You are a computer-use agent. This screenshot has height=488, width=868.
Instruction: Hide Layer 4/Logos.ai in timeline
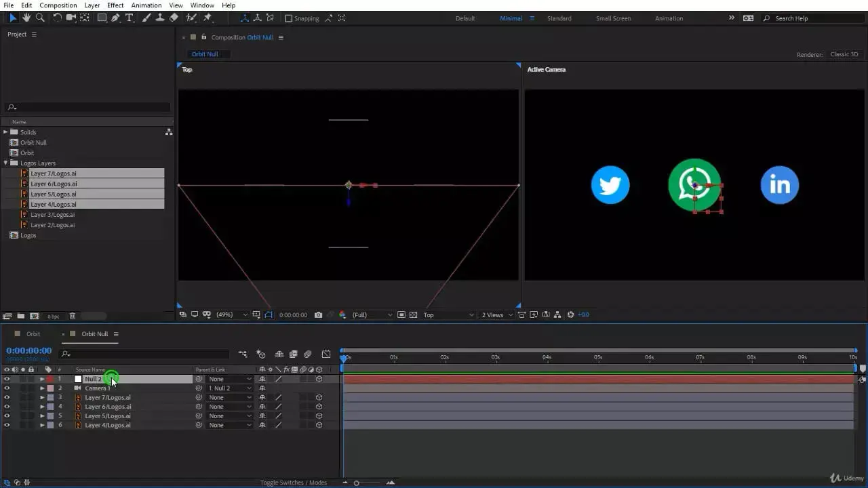[7, 425]
